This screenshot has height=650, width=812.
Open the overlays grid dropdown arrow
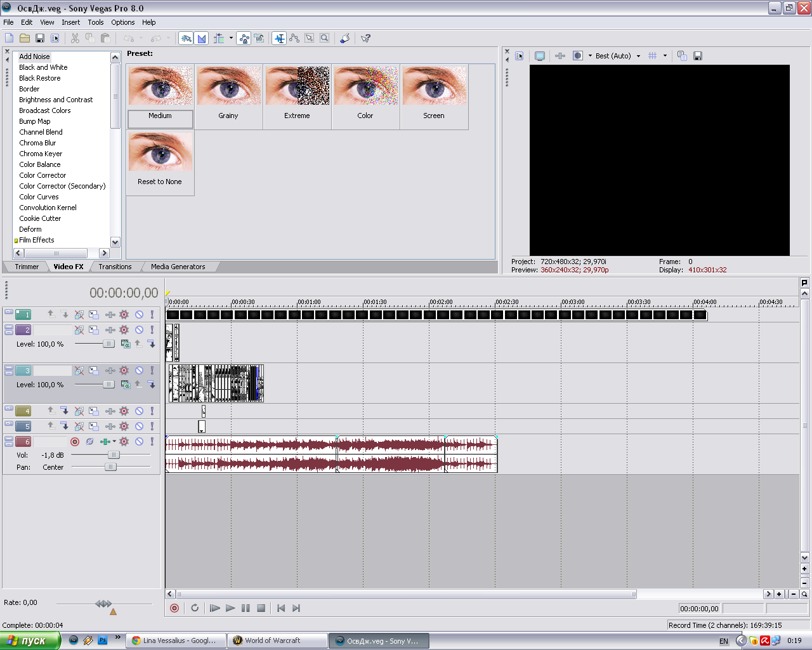pos(665,56)
